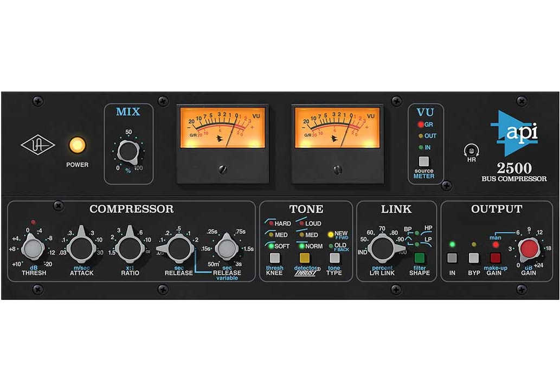The height and width of the screenshot is (392, 560).
Task: Click the LOUD thrust LED
Action: point(302,224)
